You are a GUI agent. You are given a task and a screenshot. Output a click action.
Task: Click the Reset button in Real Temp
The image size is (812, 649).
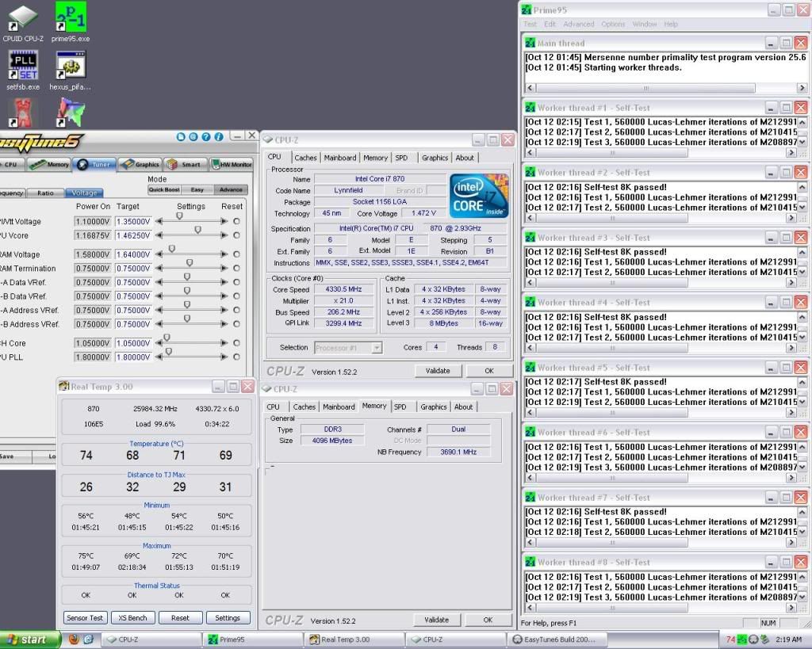[x=180, y=617]
